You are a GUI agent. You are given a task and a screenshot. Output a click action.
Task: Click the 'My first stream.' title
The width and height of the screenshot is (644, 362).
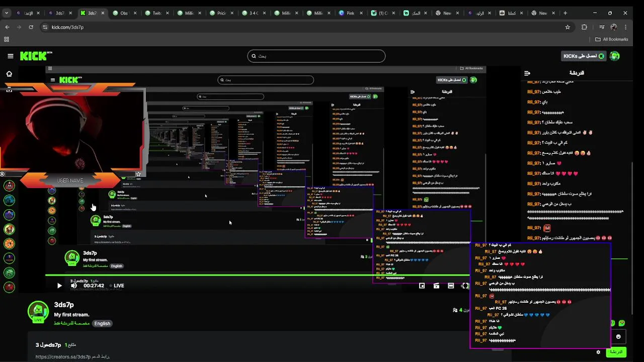[x=71, y=315]
